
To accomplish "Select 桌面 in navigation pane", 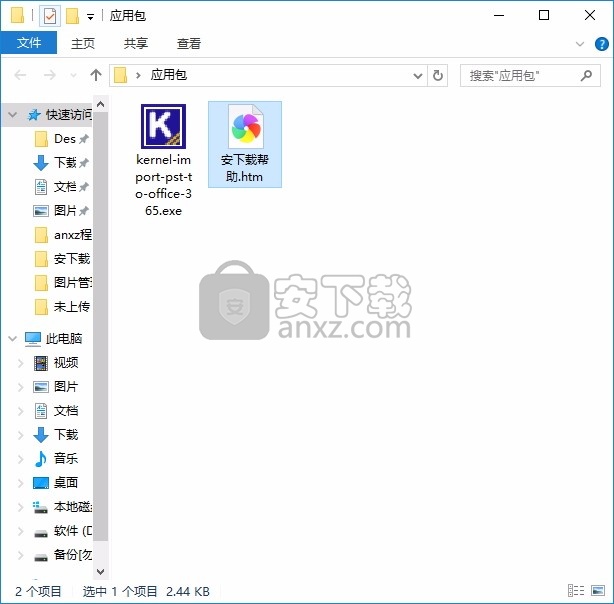I will (x=66, y=483).
